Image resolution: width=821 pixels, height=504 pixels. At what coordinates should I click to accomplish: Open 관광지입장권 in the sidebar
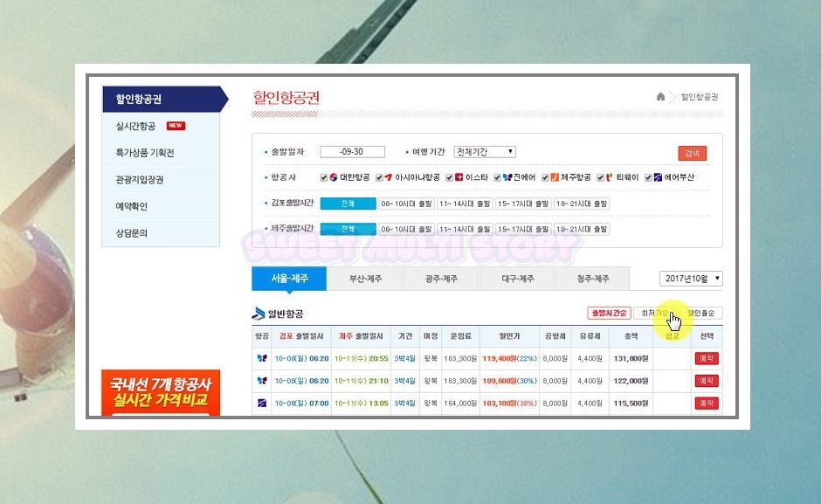(x=161, y=180)
